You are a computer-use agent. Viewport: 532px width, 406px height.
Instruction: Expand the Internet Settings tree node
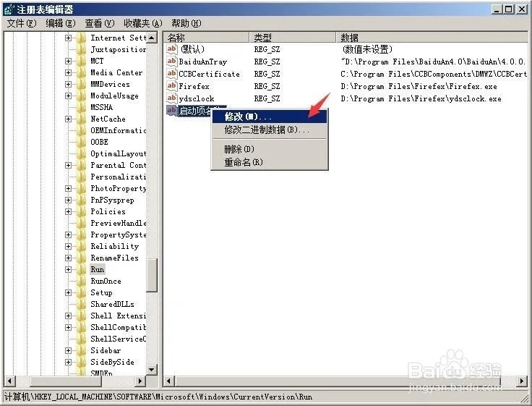tap(68, 38)
